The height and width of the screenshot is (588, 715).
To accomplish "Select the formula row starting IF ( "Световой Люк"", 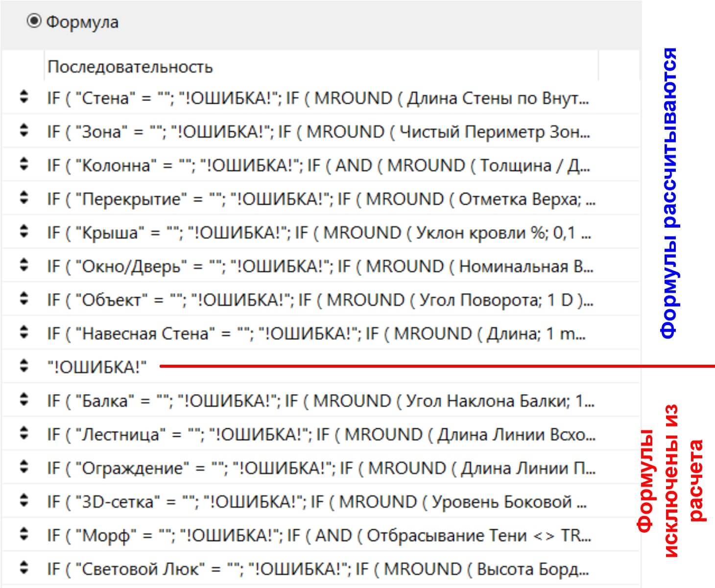I will (321, 568).
